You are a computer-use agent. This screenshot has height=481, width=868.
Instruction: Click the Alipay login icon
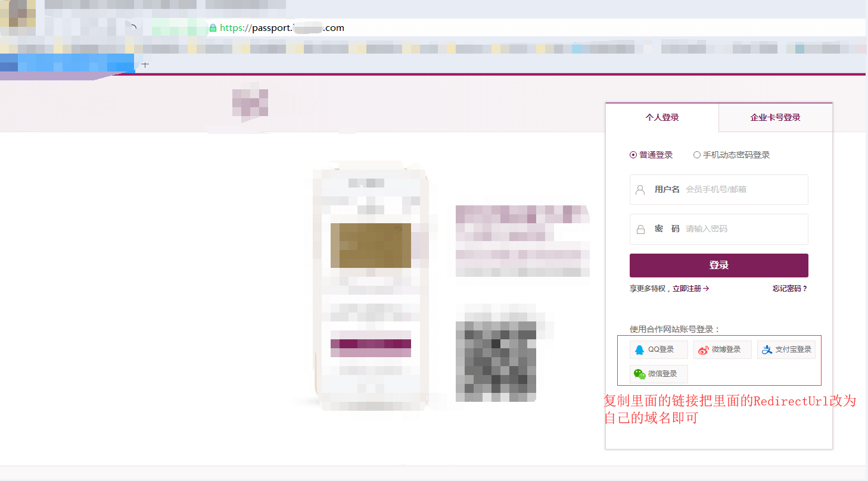point(767,349)
